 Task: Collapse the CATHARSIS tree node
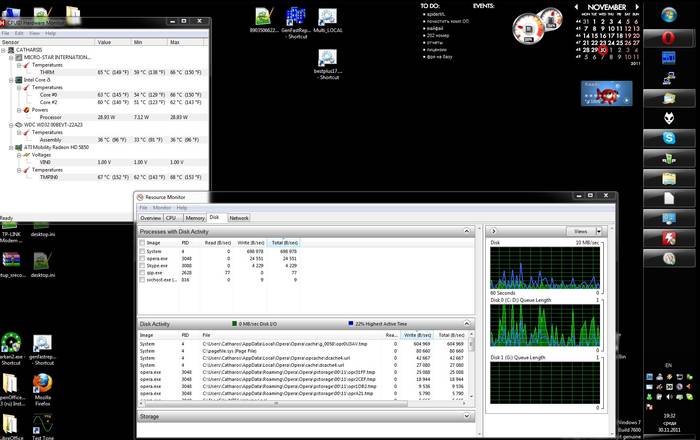(4, 50)
